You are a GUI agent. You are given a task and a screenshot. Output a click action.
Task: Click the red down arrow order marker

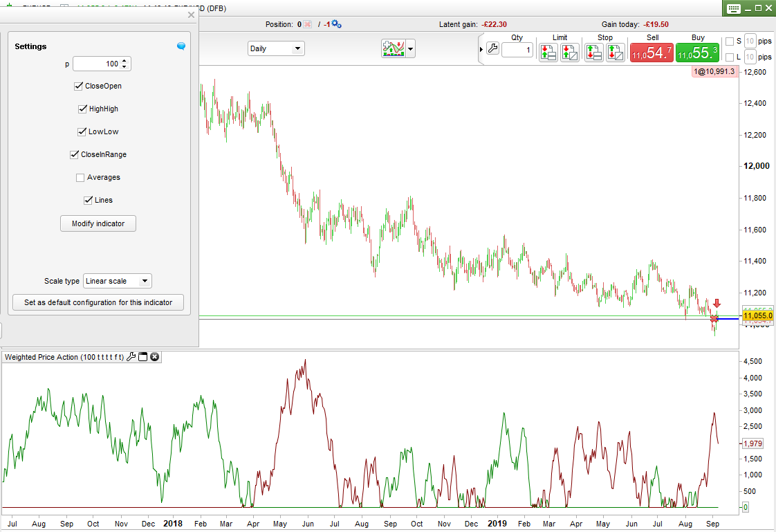click(x=717, y=304)
